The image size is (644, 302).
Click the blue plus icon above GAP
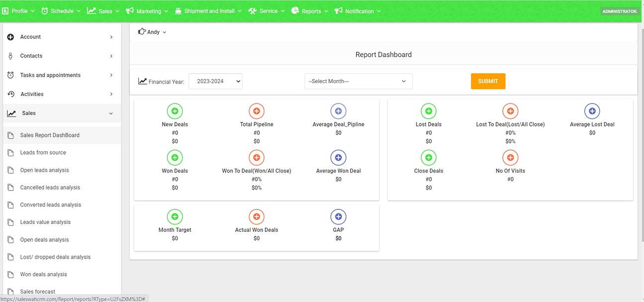(338, 217)
